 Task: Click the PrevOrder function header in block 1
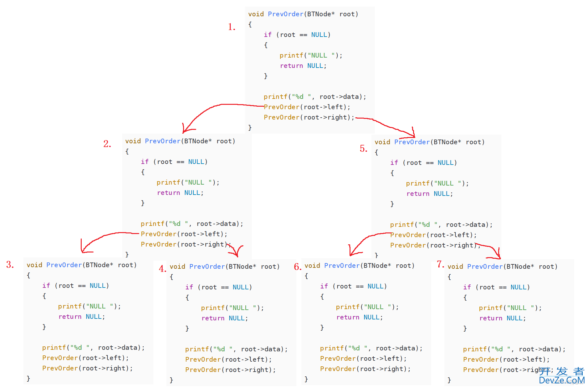[303, 14]
